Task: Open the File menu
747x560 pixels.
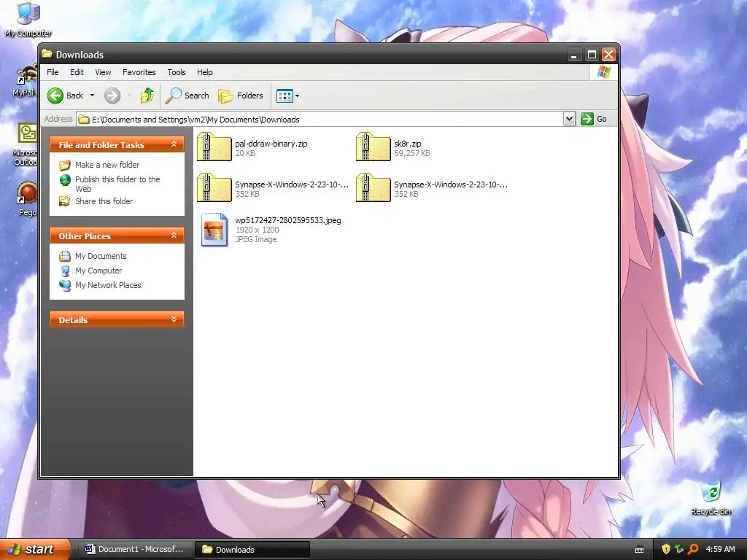Action: 53,72
